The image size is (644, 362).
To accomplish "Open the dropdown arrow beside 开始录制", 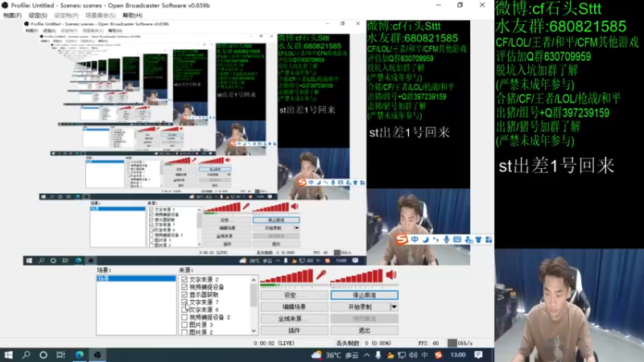I will pos(394,306).
